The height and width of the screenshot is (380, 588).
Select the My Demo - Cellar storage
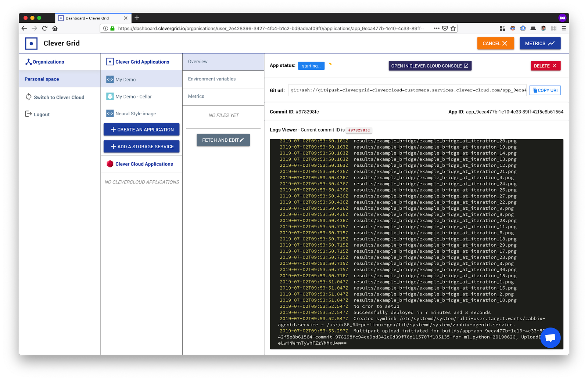pyautogui.click(x=133, y=97)
